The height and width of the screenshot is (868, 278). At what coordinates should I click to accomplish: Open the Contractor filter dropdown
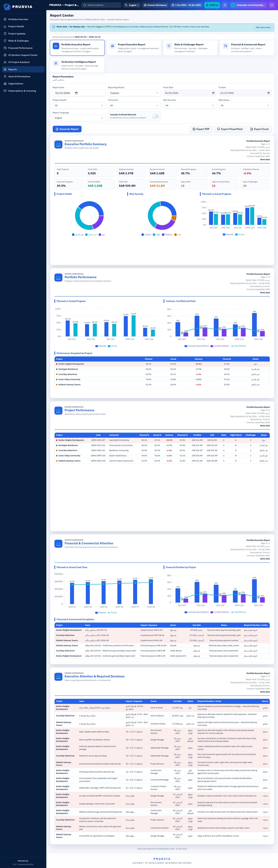click(x=135, y=105)
